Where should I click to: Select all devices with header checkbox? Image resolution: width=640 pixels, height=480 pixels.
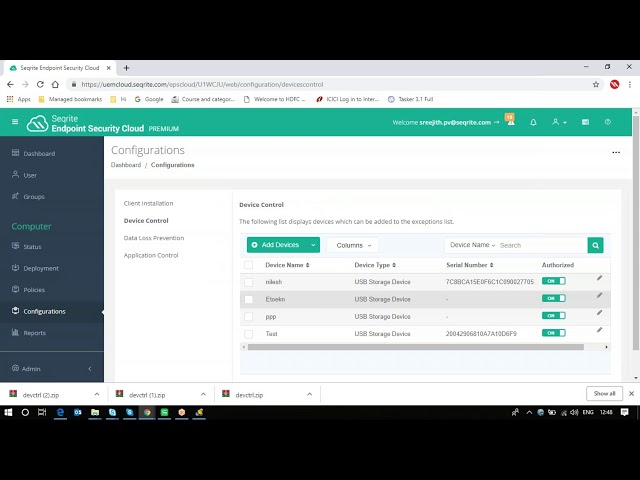coord(249,265)
